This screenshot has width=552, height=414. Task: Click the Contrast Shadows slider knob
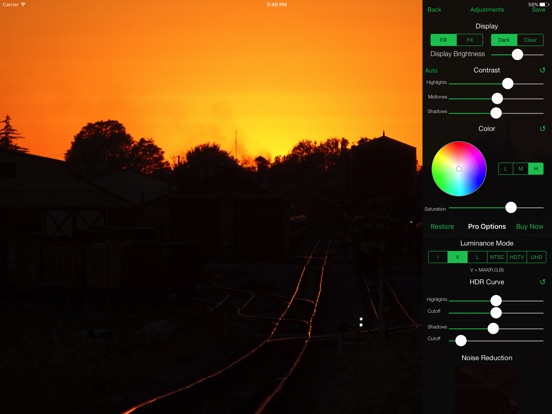tap(496, 113)
